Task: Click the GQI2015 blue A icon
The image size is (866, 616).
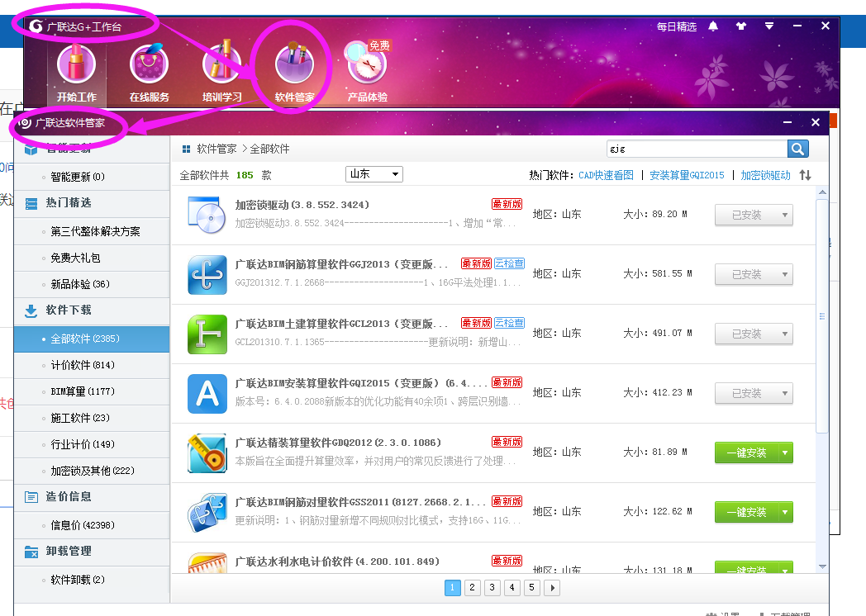Action: point(207,394)
